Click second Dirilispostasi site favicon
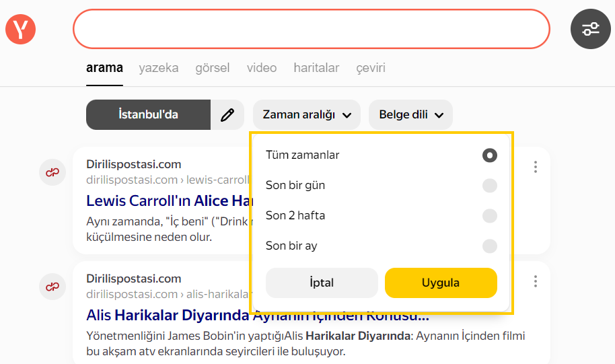 tap(52, 287)
